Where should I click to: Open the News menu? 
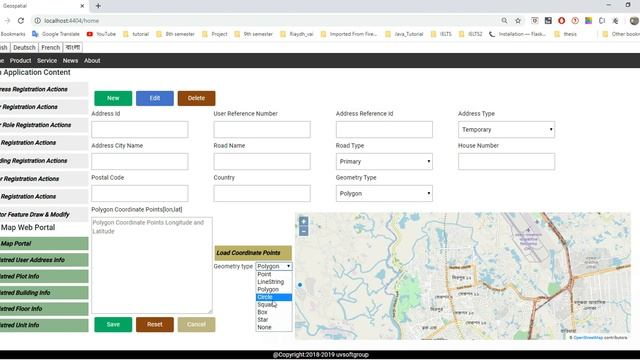[x=70, y=60]
